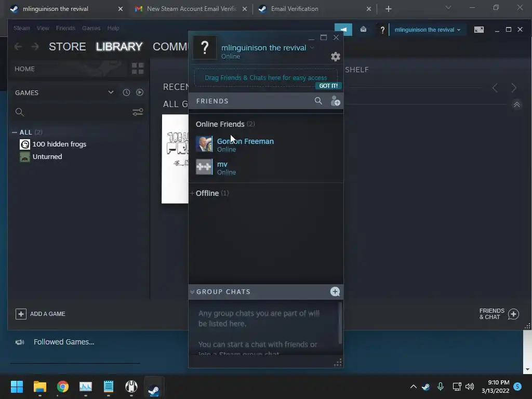Click Gordon Freeman's avatar
Screen dimensions: 532x399
[204, 144]
